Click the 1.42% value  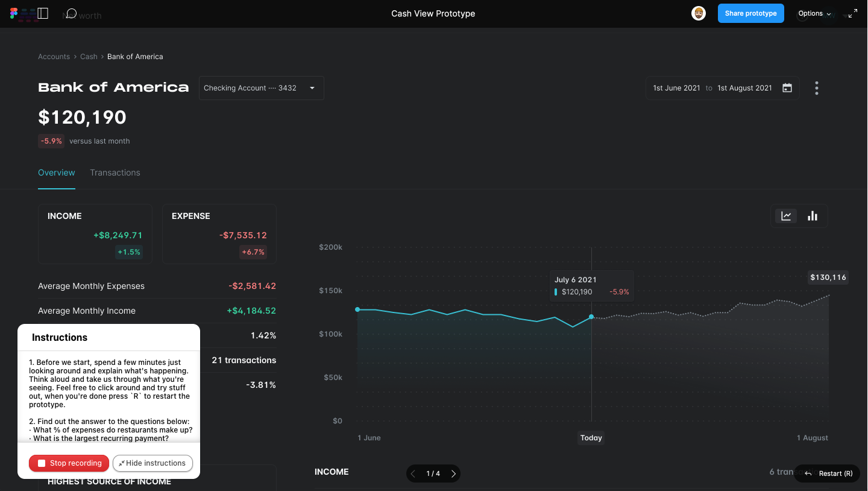[x=263, y=335]
